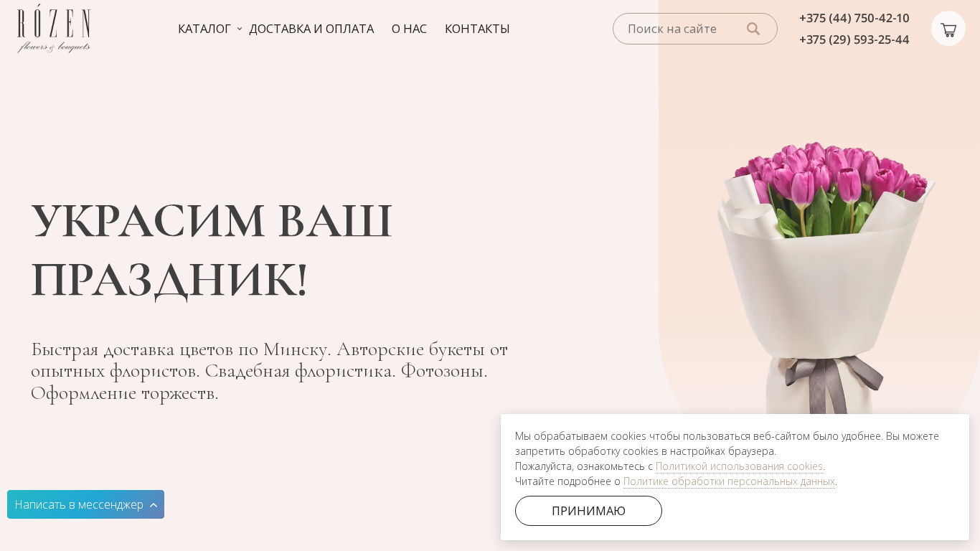Click the Украсим ваш праздник heading
Viewport: 980px width, 551px height.
(x=212, y=250)
